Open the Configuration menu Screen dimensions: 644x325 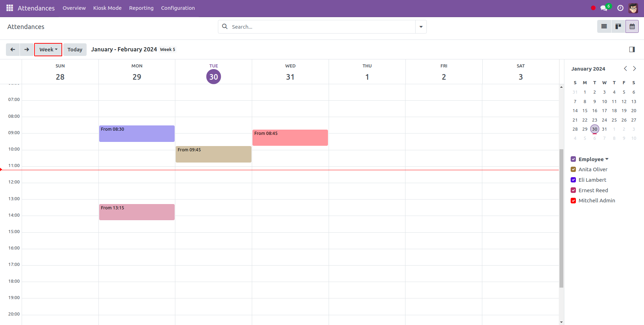[178, 8]
